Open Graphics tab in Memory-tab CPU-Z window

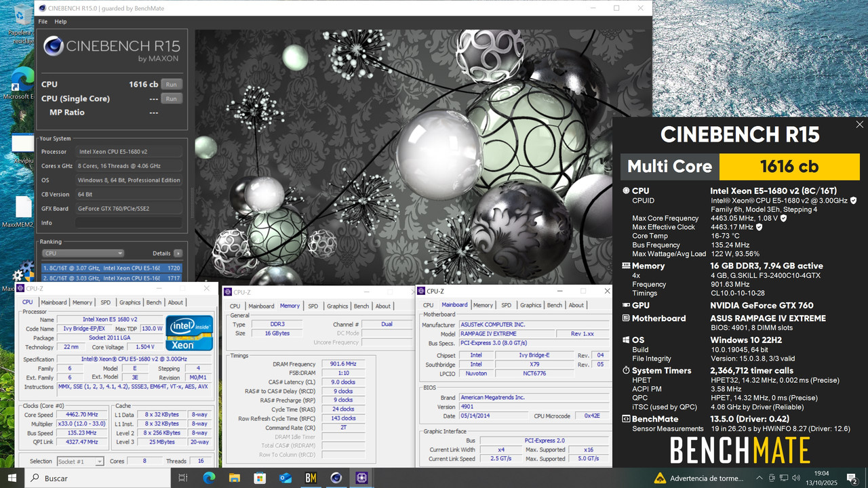point(337,306)
